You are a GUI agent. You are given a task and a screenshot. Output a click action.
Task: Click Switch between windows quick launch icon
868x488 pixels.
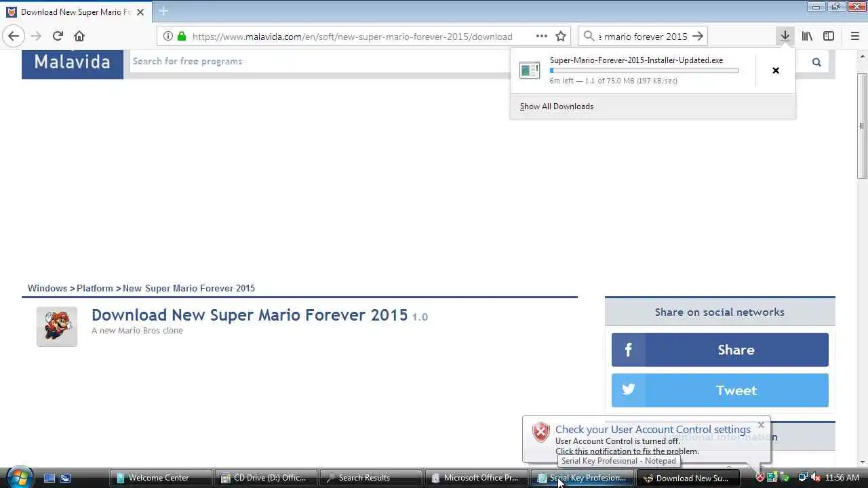[65, 478]
